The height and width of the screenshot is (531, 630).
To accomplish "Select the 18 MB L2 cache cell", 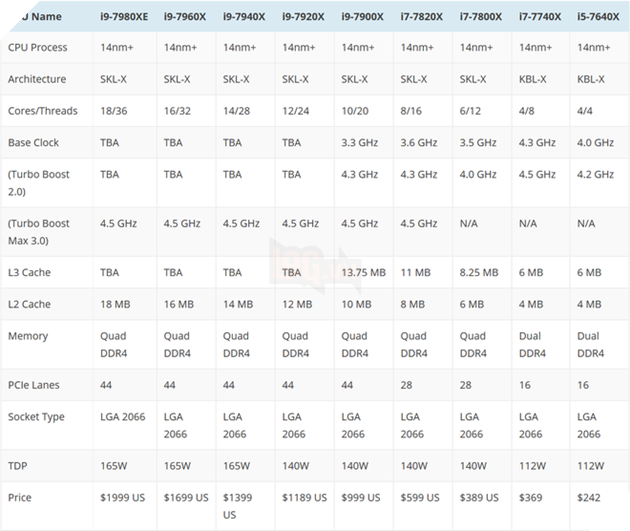I will pos(115,304).
